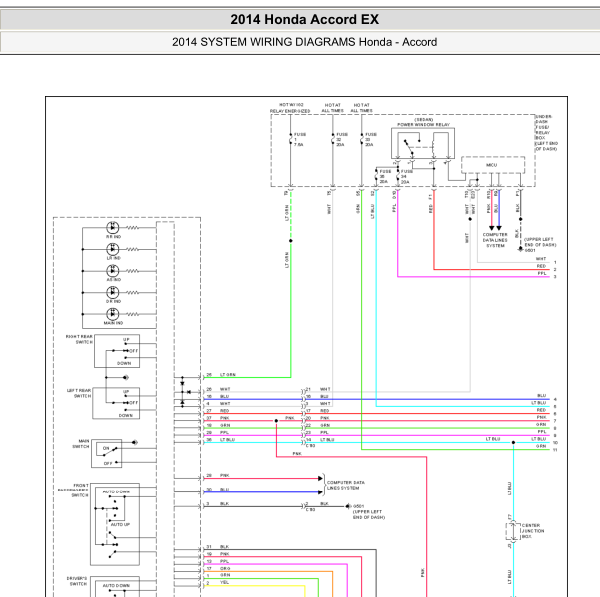Image resolution: width=600 pixels, height=597 pixels.
Task: Click 'GRN 11' wire reference at right edge
Action: coord(546,448)
